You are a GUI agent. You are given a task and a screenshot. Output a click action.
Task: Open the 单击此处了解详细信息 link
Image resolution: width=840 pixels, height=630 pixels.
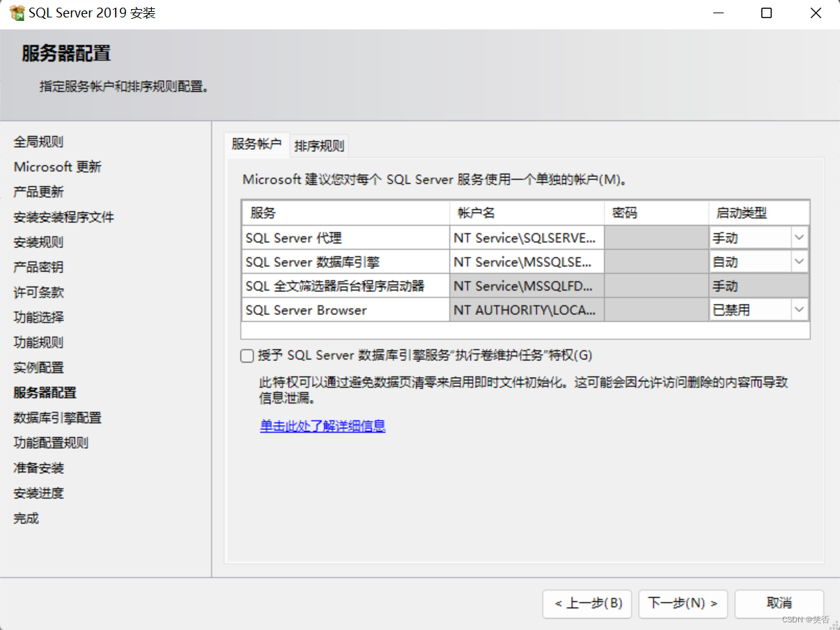coord(322,426)
